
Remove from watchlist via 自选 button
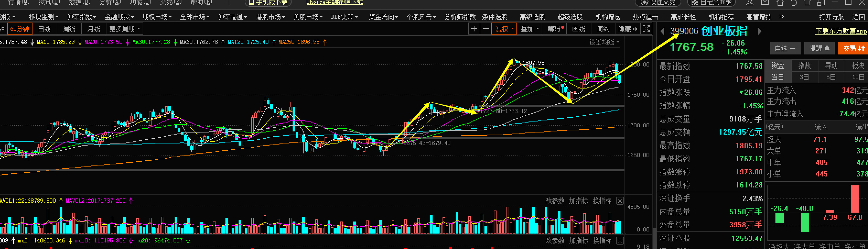click(785, 48)
